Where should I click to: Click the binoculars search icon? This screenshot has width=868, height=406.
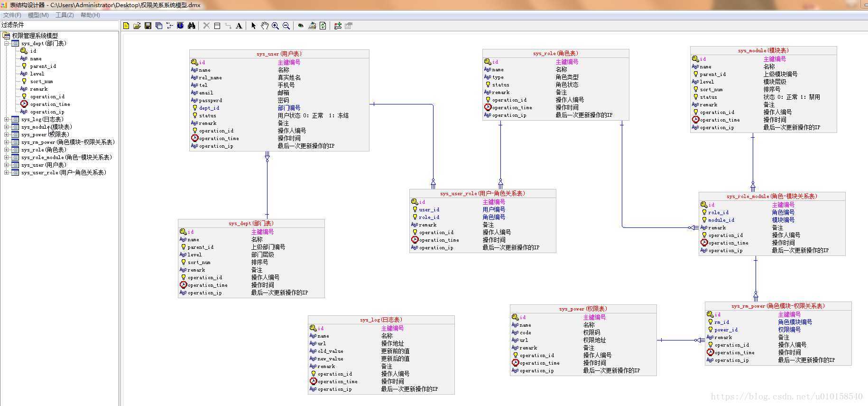(192, 26)
